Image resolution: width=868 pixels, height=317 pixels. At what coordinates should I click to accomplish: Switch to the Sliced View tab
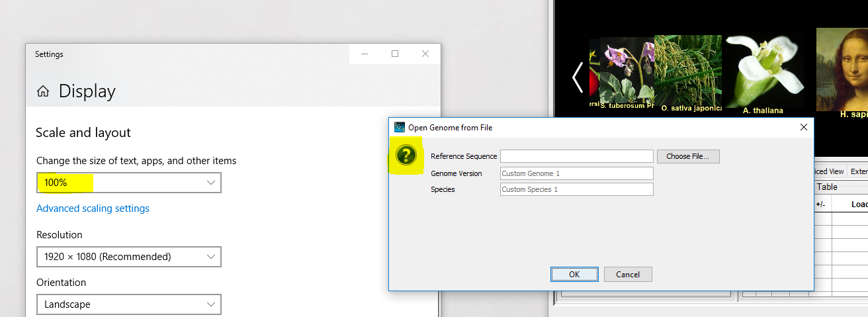[x=829, y=171]
